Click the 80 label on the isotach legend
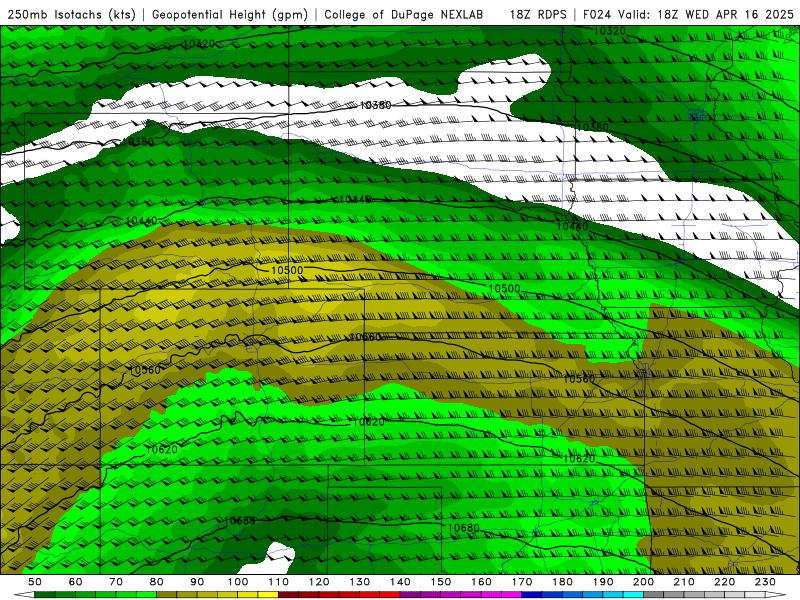 [157, 582]
